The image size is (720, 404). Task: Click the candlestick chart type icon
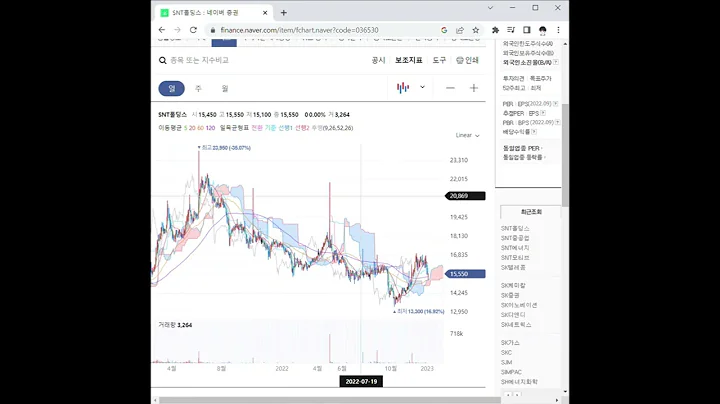point(403,88)
